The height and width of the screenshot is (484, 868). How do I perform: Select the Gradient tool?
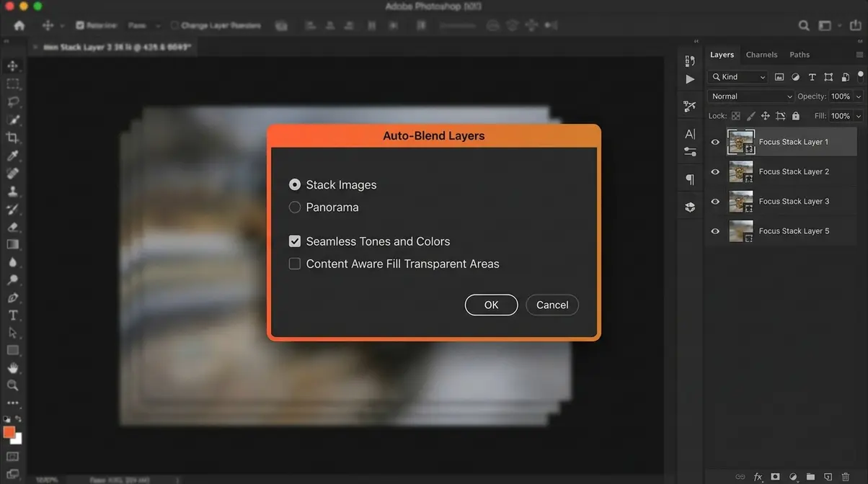click(12, 245)
